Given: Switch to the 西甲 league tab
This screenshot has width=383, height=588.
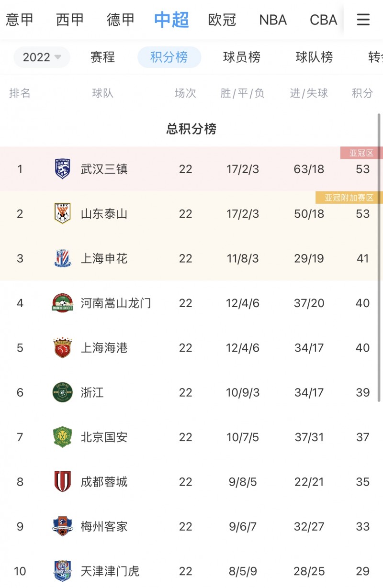Looking at the screenshot, I should [x=70, y=20].
